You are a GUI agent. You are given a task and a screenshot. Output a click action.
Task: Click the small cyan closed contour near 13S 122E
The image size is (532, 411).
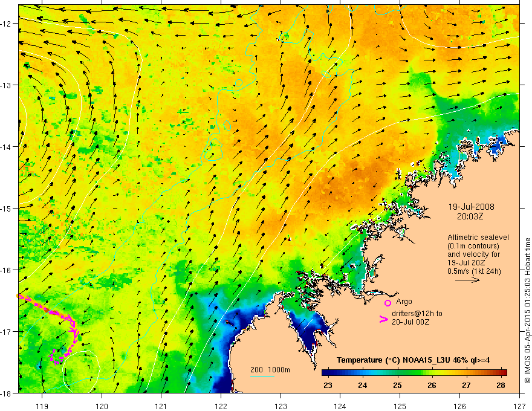239,83
